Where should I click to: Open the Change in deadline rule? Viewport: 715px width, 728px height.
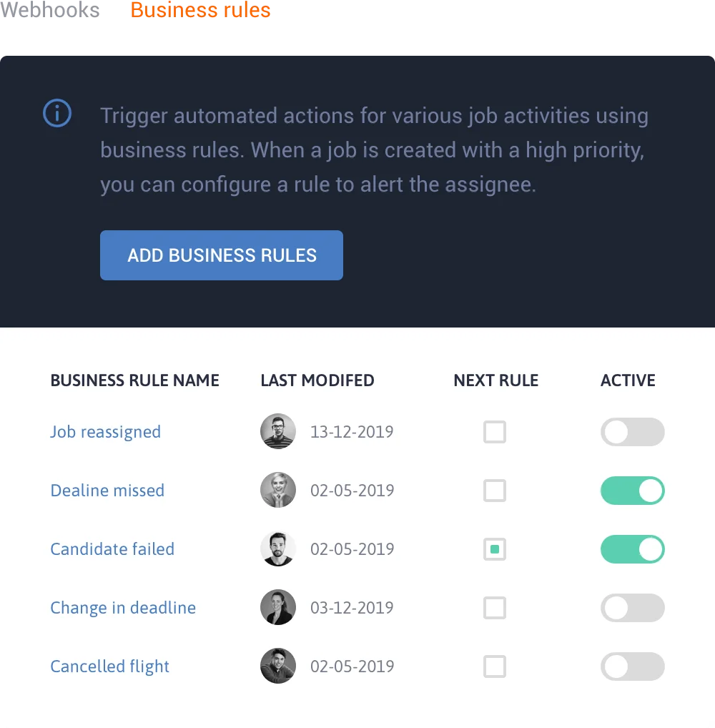click(123, 608)
